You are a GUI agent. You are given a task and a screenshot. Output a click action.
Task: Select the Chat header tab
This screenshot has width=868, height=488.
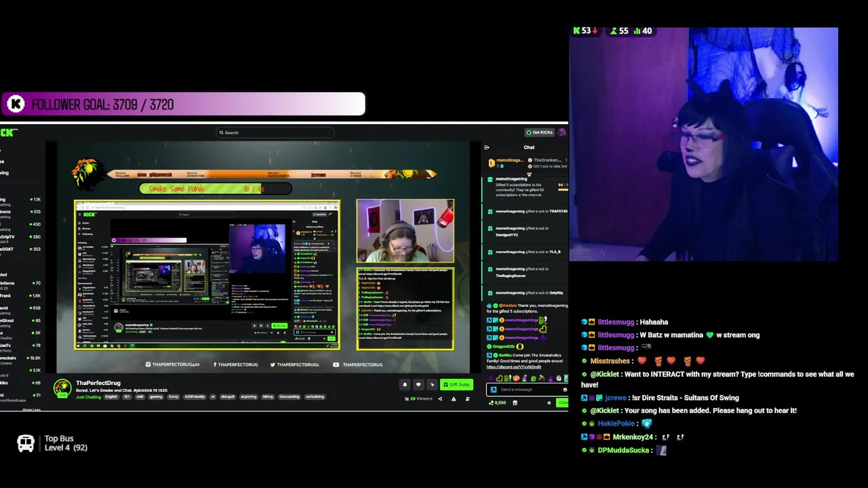[x=529, y=147]
